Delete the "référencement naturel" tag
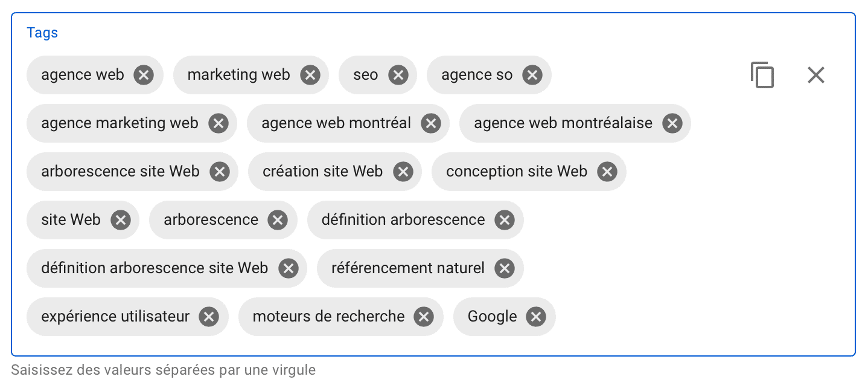 504,268
